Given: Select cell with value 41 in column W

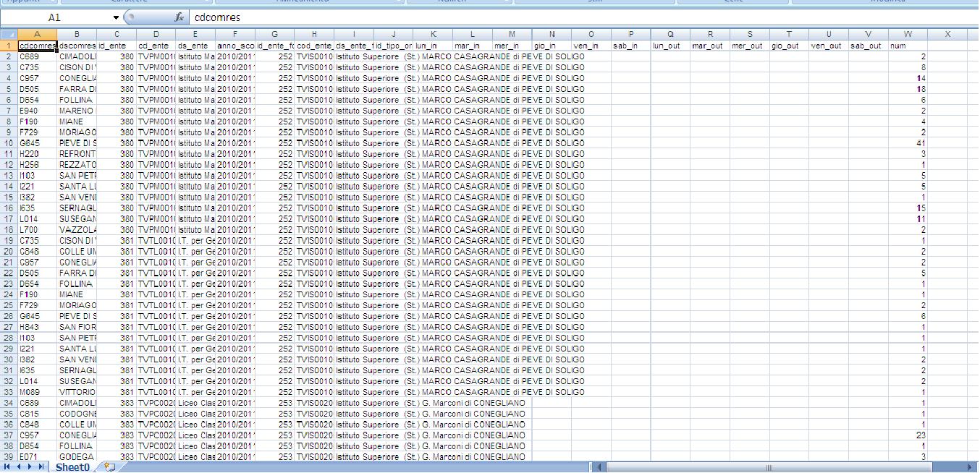Looking at the screenshot, I should 907,143.
